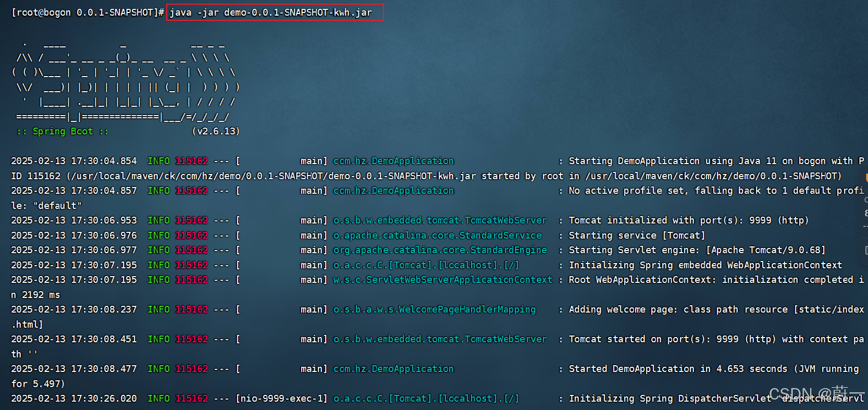The width and height of the screenshot is (868, 410).
Task: Select timestamp 2025-02-13 17:30:06.953
Action: 74,220
